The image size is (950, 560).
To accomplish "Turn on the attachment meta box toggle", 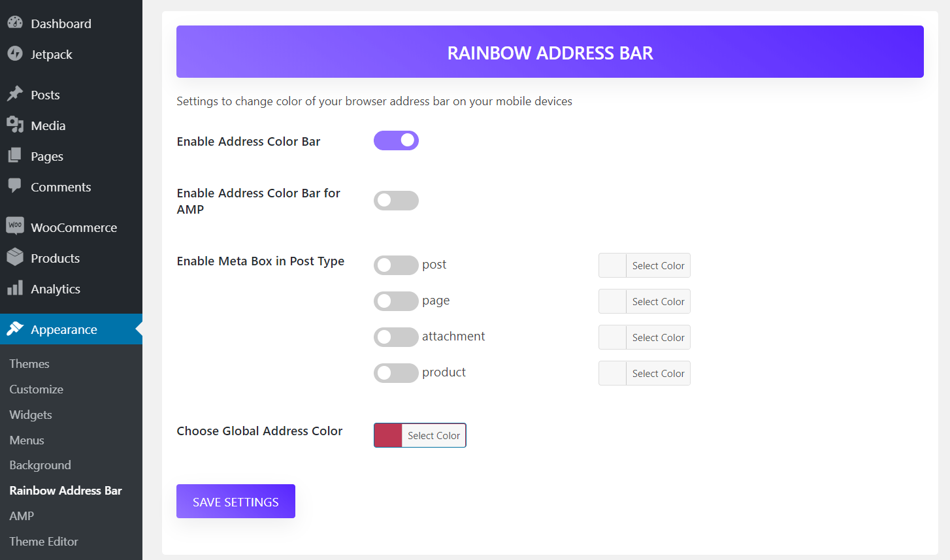I will click(x=396, y=337).
